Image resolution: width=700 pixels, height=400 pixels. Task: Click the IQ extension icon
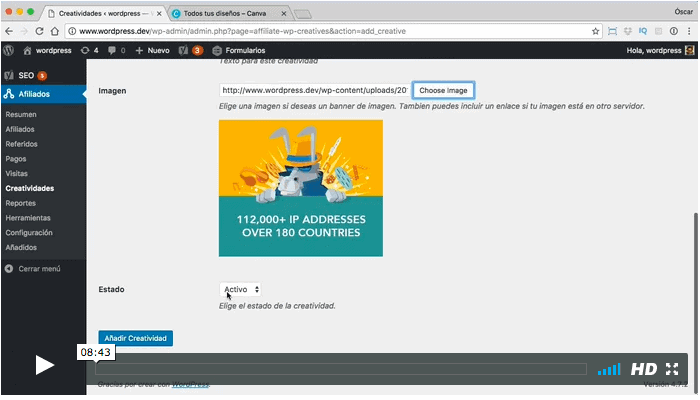click(643, 31)
